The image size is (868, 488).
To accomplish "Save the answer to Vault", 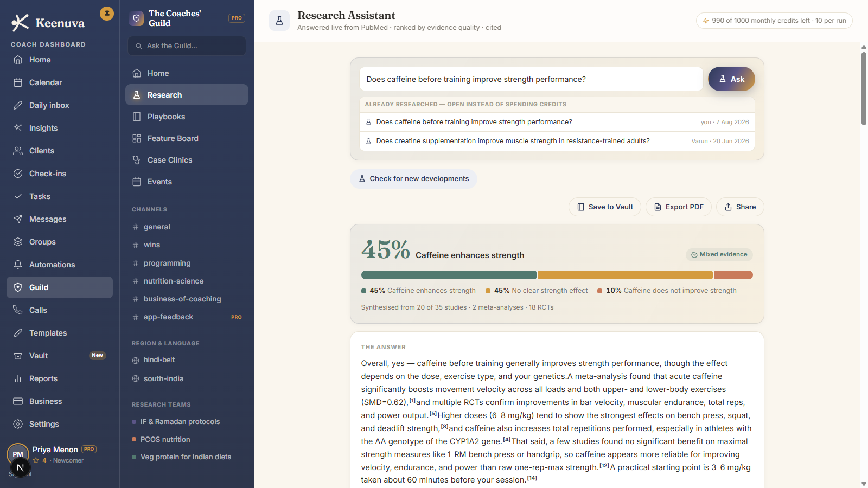I will tap(605, 207).
